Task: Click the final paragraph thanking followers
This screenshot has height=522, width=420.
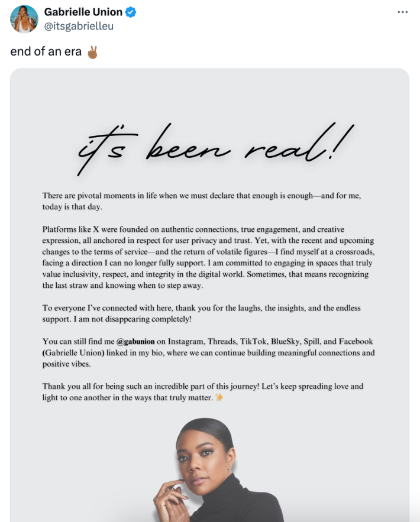Action: click(211, 391)
